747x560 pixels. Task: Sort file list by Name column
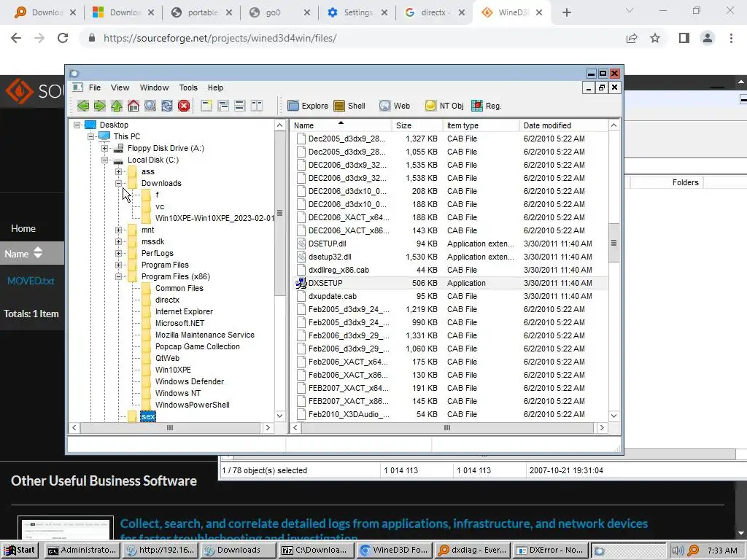[341, 125]
